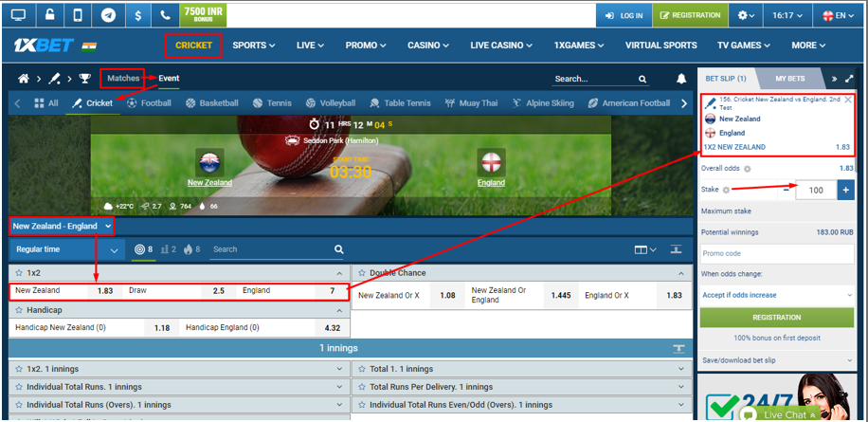This screenshot has height=422, width=868.
Task: Favorite the Handicap market star
Action: (19, 310)
